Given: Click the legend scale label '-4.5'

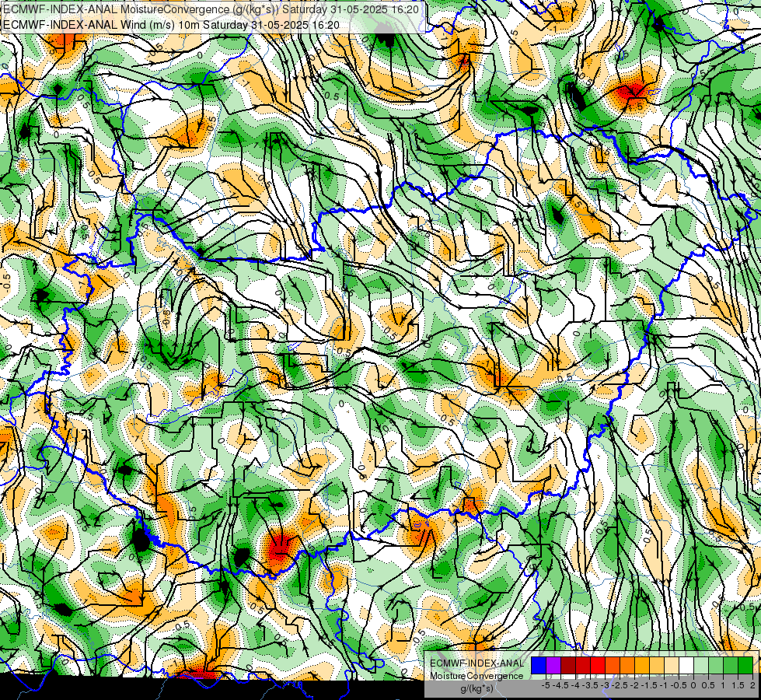Looking at the screenshot, I should [560, 685].
